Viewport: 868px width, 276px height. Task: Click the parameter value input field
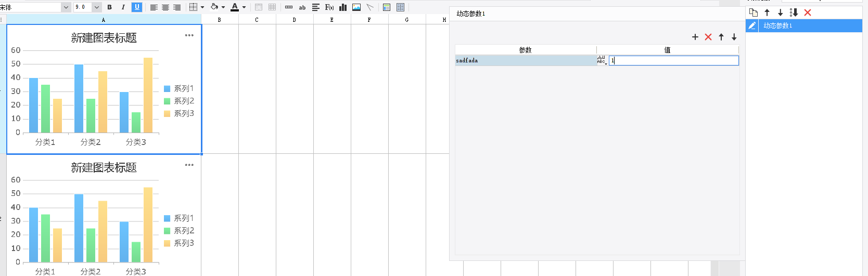click(x=674, y=61)
